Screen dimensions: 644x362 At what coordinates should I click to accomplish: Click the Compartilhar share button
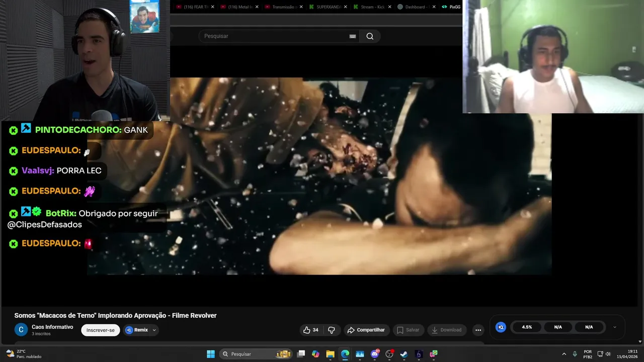point(366,330)
